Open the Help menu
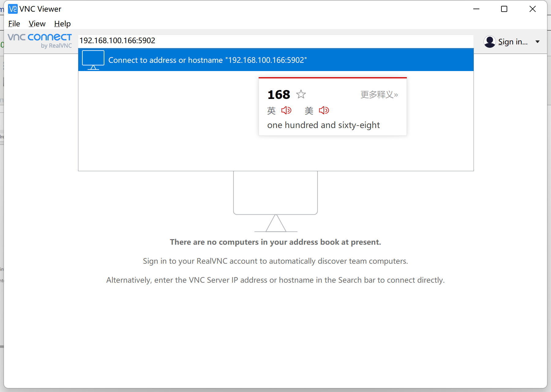The height and width of the screenshot is (392, 551). 62,24
